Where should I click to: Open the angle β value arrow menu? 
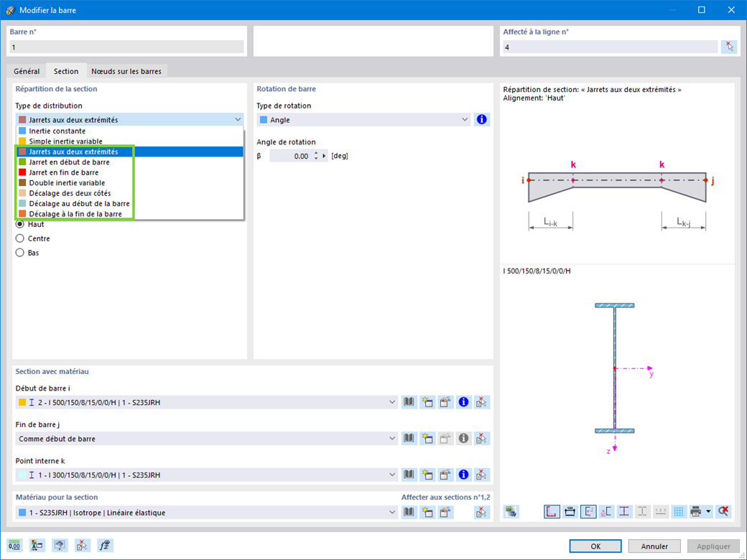point(325,157)
